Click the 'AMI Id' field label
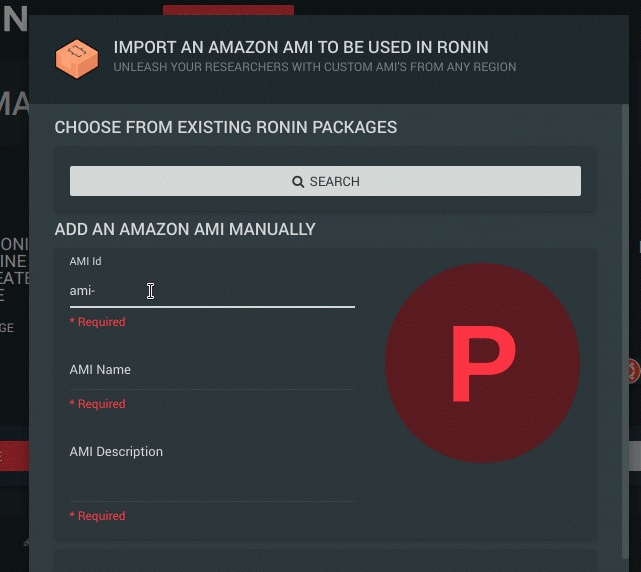 click(x=85, y=261)
